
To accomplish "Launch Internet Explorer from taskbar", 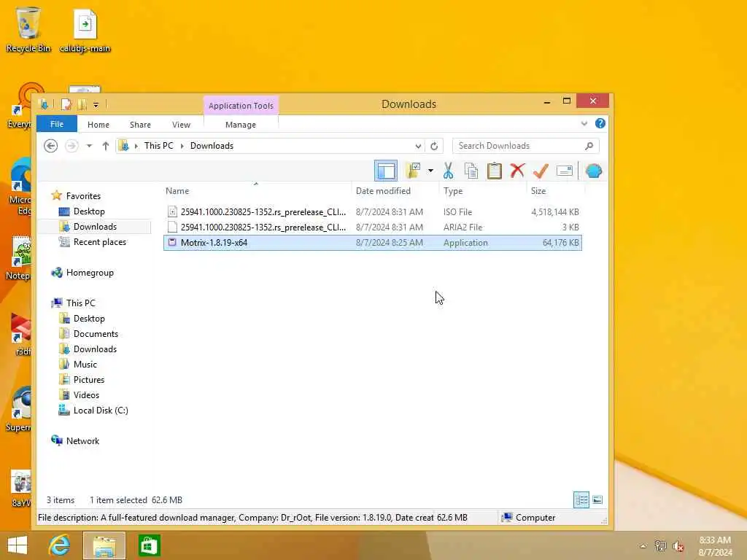I will click(59, 545).
